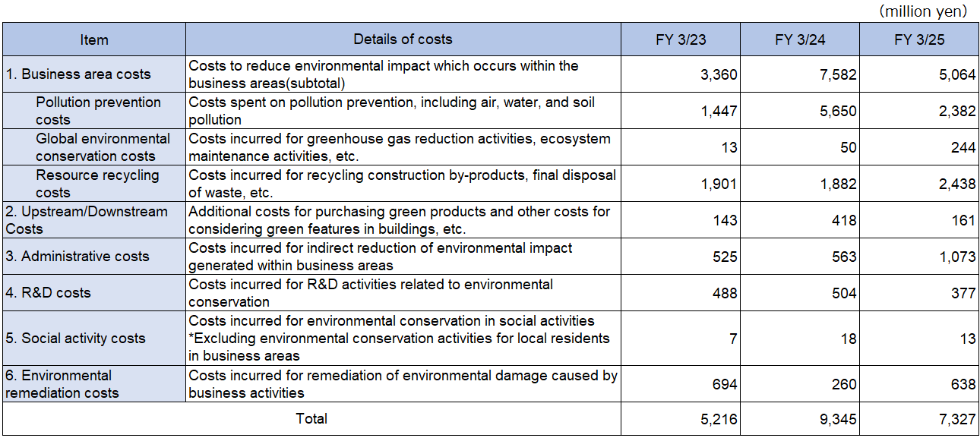Select the FY 3/24 column header
980x438 pixels.
[x=800, y=39]
